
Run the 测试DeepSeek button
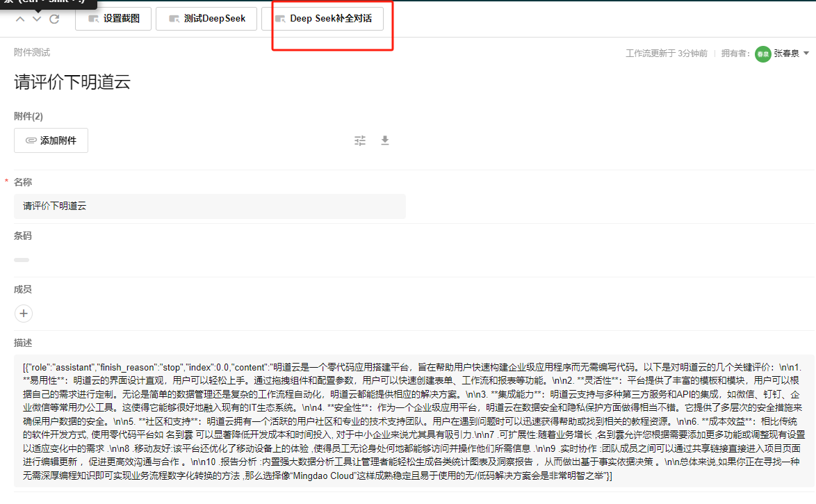[x=206, y=19]
